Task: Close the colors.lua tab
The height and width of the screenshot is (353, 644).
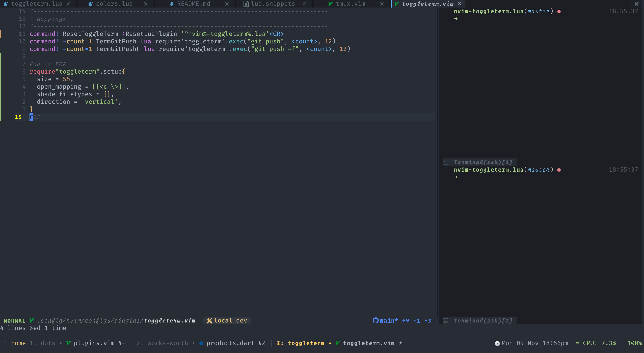Action: [146, 4]
